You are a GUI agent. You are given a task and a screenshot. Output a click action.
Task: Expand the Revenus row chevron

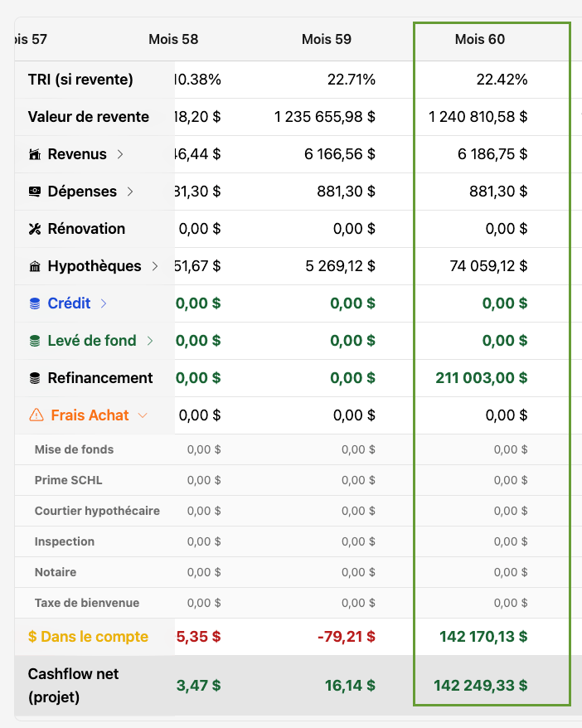coord(120,154)
